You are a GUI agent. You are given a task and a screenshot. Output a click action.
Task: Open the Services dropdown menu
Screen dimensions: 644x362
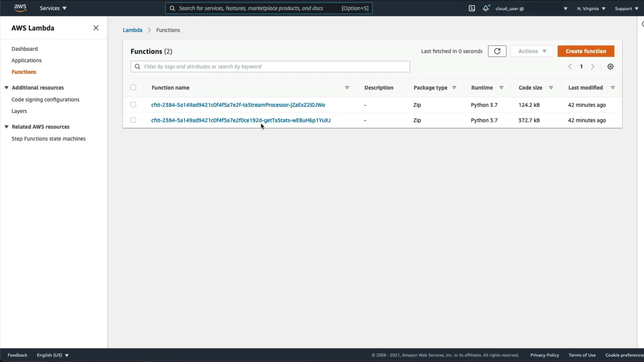coord(53,8)
